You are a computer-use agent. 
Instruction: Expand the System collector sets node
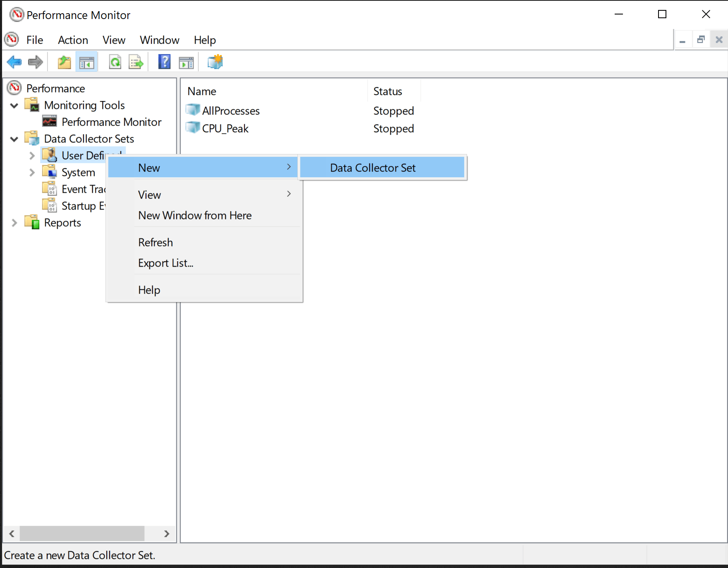coord(32,173)
